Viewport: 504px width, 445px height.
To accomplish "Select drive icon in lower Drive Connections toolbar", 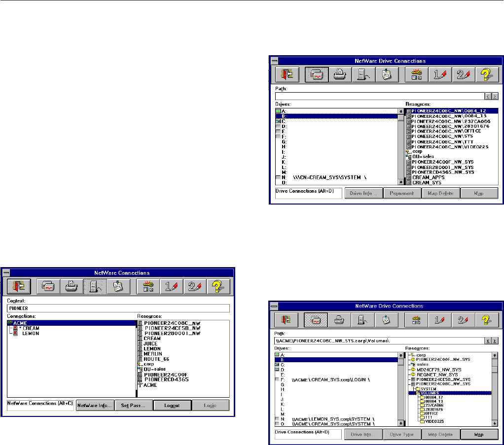I will click(316, 320).
